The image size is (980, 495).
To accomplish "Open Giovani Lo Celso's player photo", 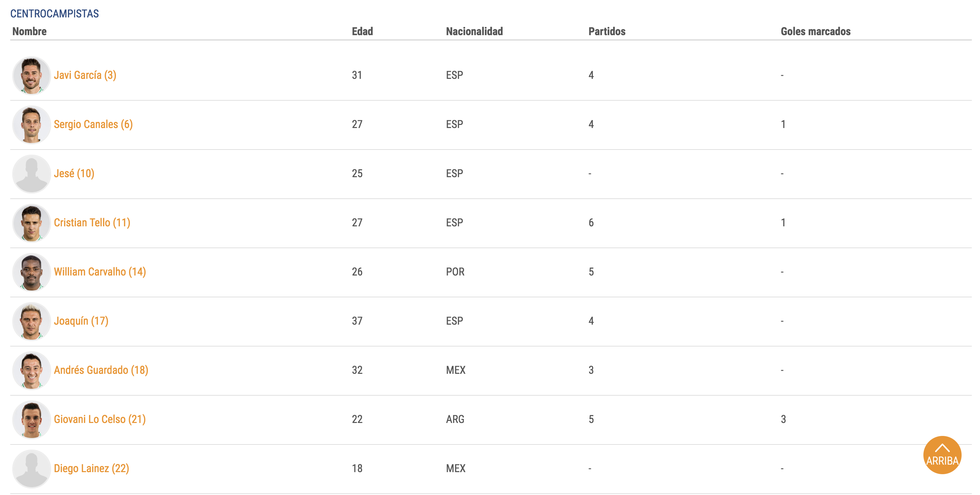I will click(x=32, y=419).
